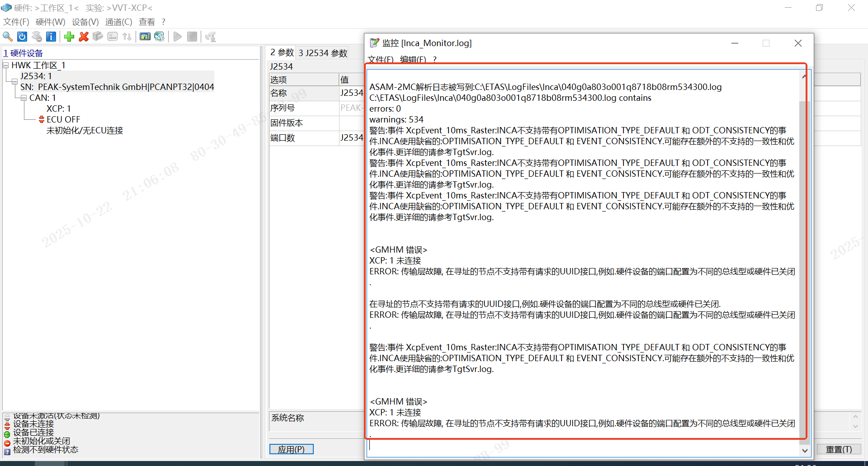
Task: Open the 文件(F) menu in main window
Action: (16, 22)
